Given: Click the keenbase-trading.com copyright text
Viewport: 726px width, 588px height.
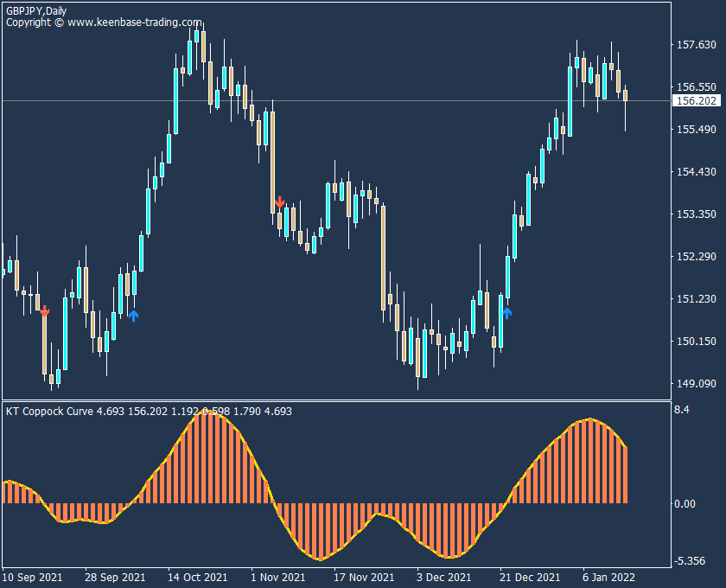Looking at the screenshot, I should click(104, 22).
